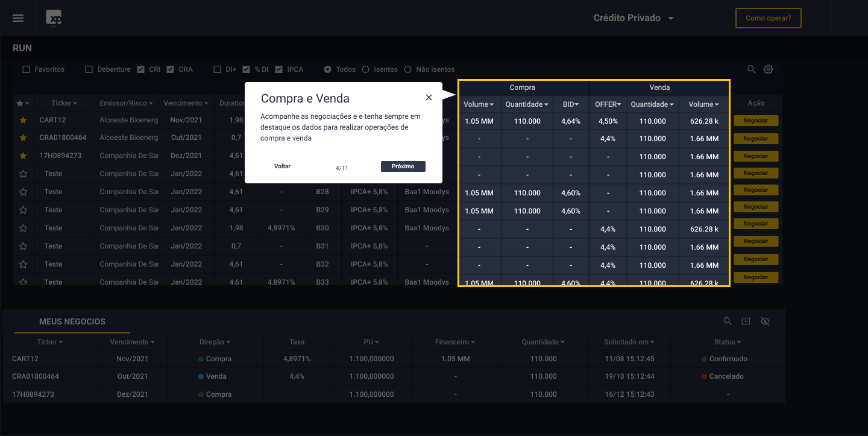Screen dimensions: 868x436
Task: Click Próximo in the tutorial popup
Action: [x=403, y=166]
